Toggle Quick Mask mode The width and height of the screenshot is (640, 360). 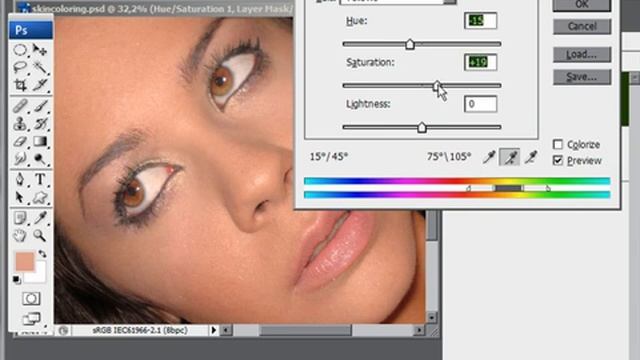pyautogui.click(x=31, y=299)
